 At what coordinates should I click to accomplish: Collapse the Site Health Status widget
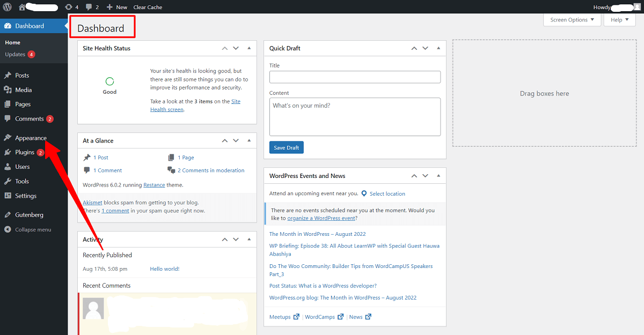[248, 48]
